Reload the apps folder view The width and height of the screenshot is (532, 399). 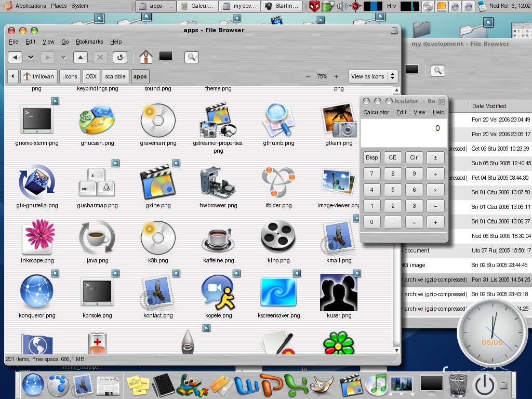[x=120, y=57]
